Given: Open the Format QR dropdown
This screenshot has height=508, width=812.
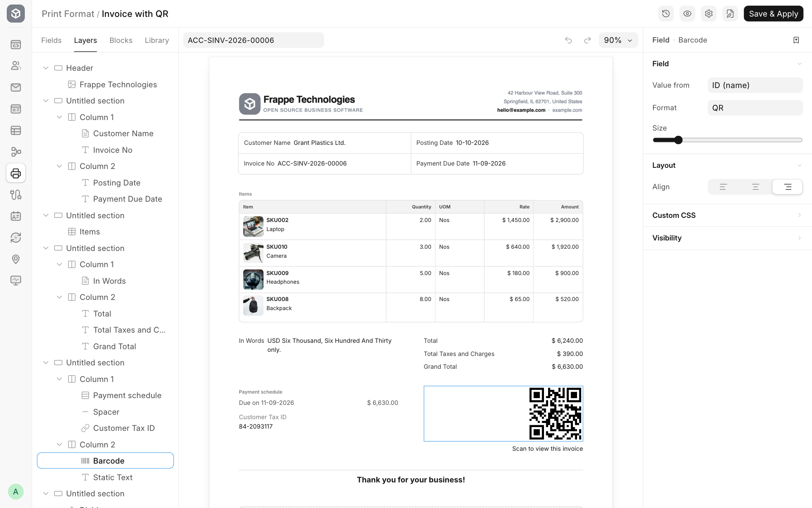Looking at the screenshot, I should tap(755, 108).
